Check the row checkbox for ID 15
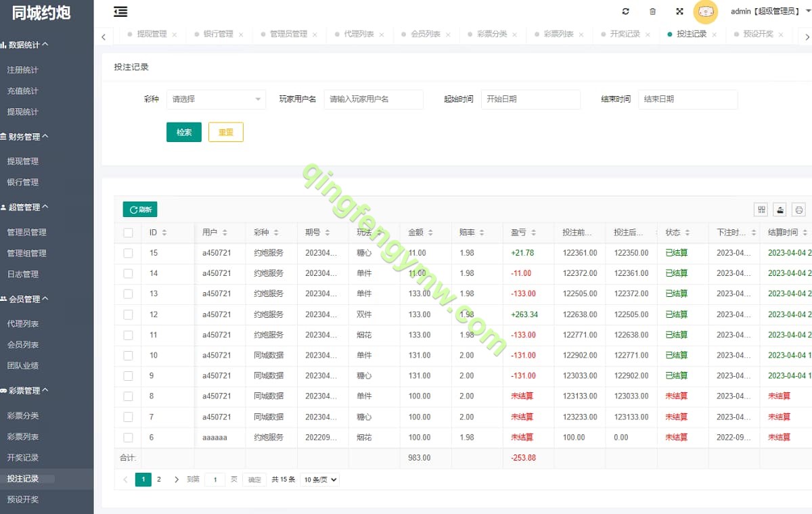The image size is (812, 514). (128, 253)
